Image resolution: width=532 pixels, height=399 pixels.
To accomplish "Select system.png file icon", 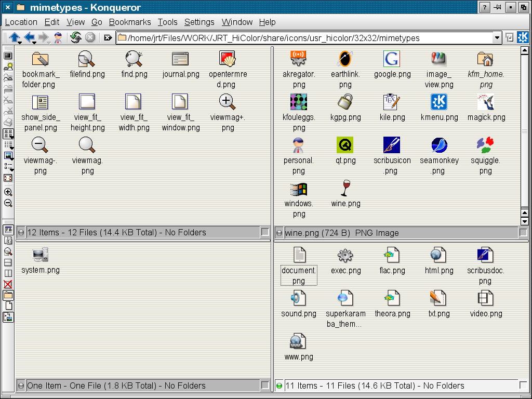I will point(41,255).
